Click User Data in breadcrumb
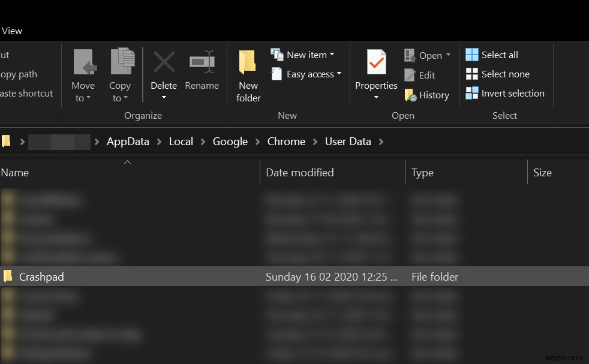 click(348, 142)
